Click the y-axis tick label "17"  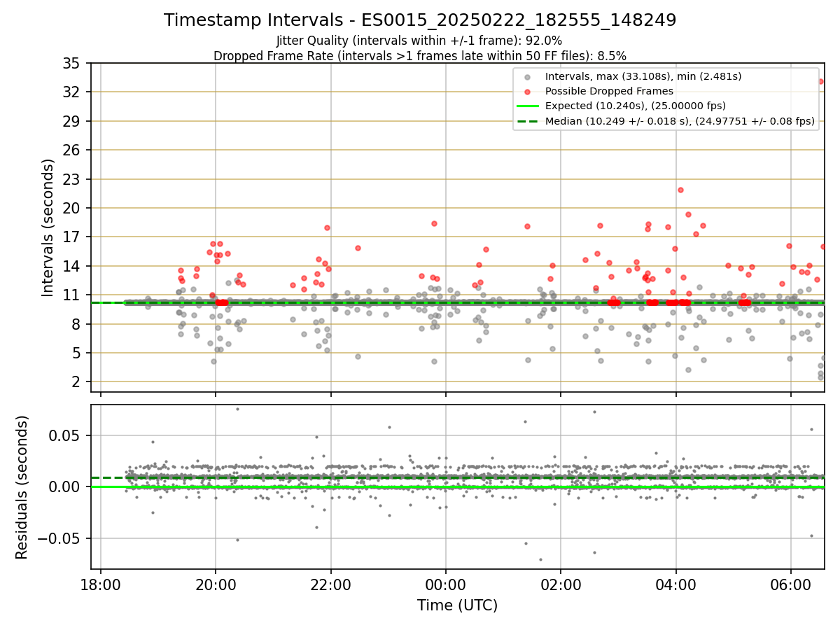pyautogui.click(x=71, y=237)
